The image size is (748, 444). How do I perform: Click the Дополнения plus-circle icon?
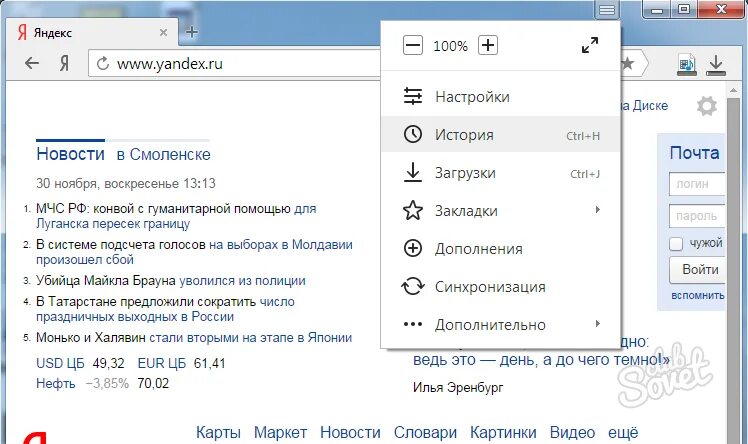[x=413, y=248]
